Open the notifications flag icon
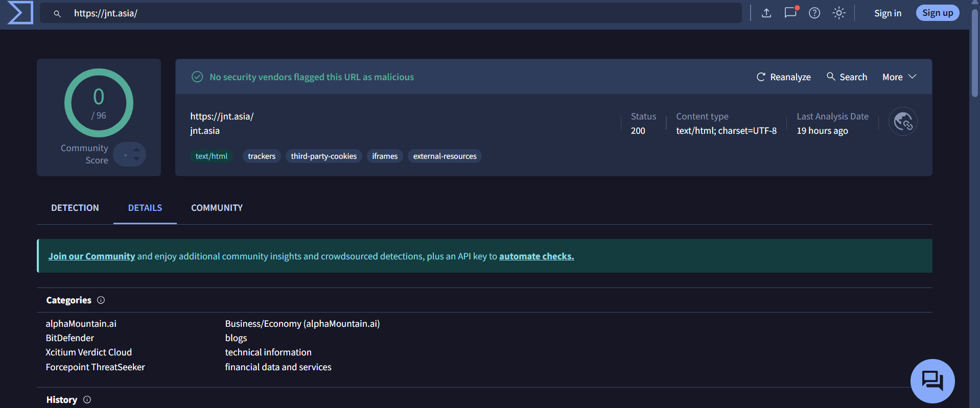Viewport: 980px width, 408px height. point(790,13)
